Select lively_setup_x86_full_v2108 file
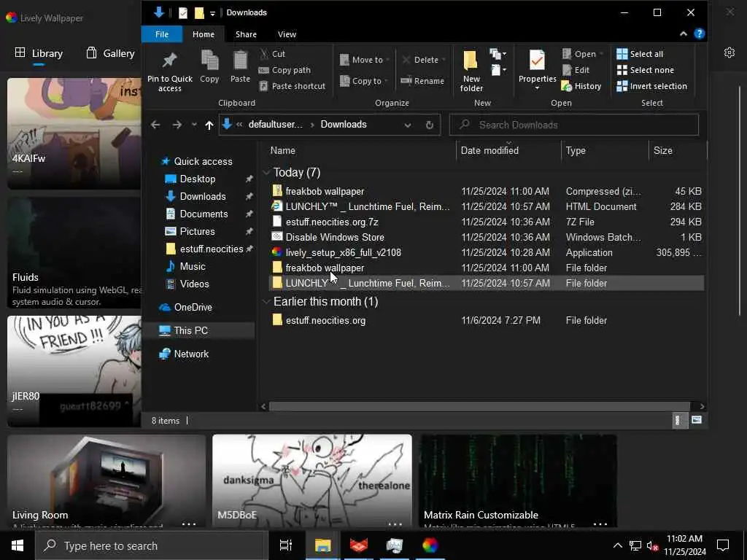This screenshot has height=560, width=747. [486, 252]
